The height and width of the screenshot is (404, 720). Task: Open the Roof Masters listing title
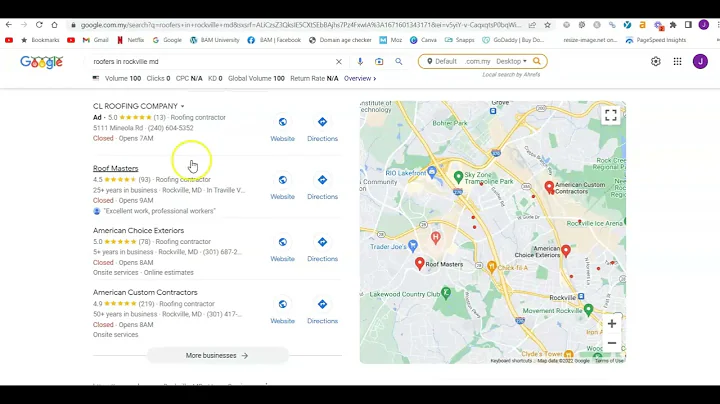(116, 168)
